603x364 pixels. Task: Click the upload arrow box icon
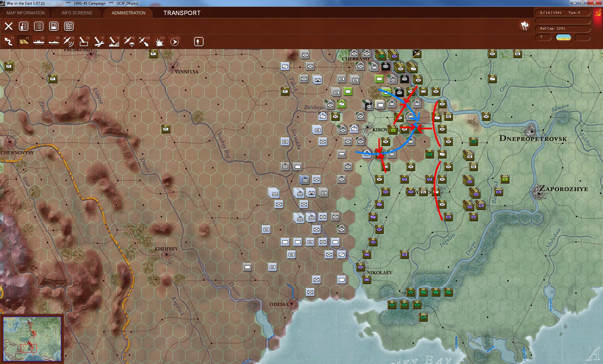click(x=198, y=41)
